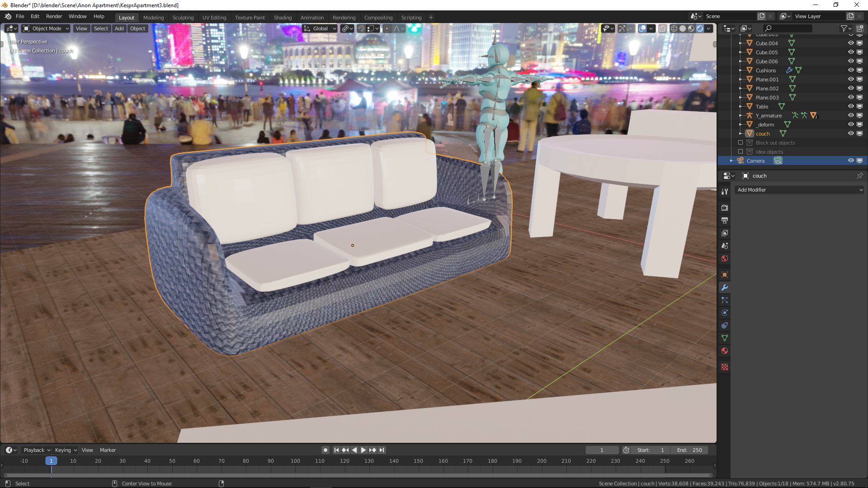Open the World properties tab

coord(725,259)
